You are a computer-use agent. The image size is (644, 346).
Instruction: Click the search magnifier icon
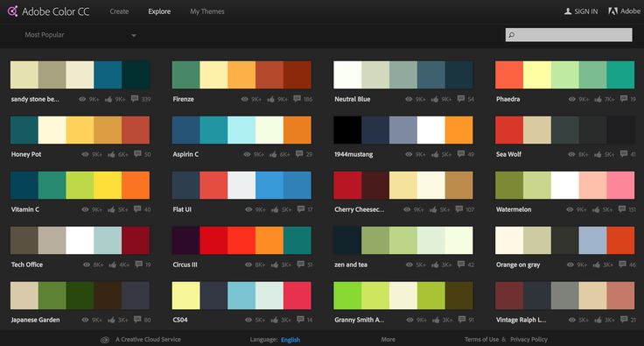511,35
